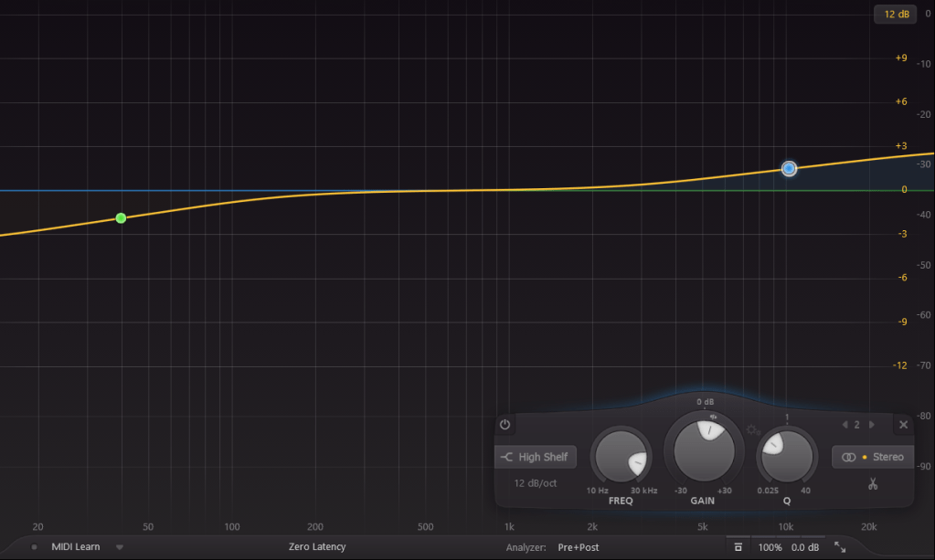The height and width of the screenshot is (560, 935).
Task: Open the High Shelf filter shape dropdown
Action: [535, 457]
